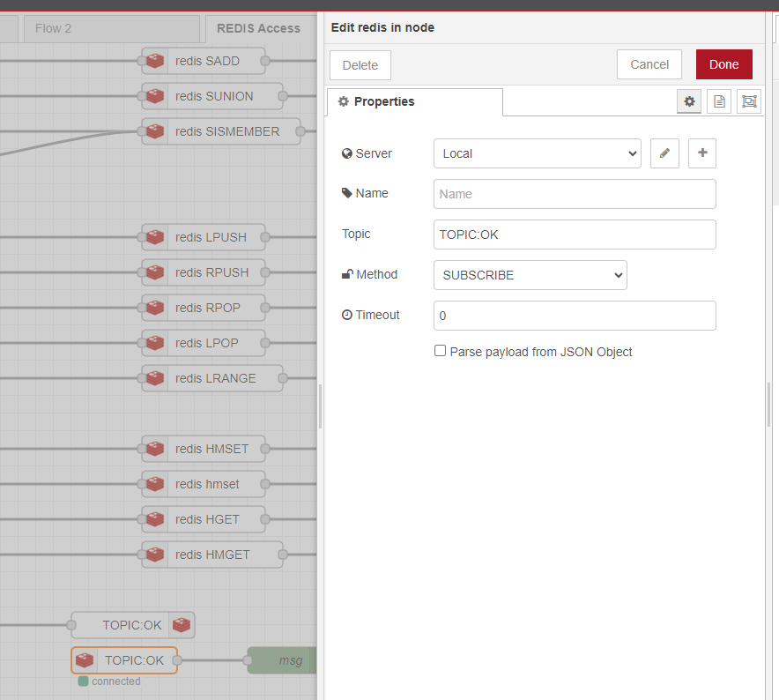The height and width of the screenshot is (700, 779).
Task: Click the panel resize handle between canvas and editor
Action: pyautogui.click(x=321, y=406)
